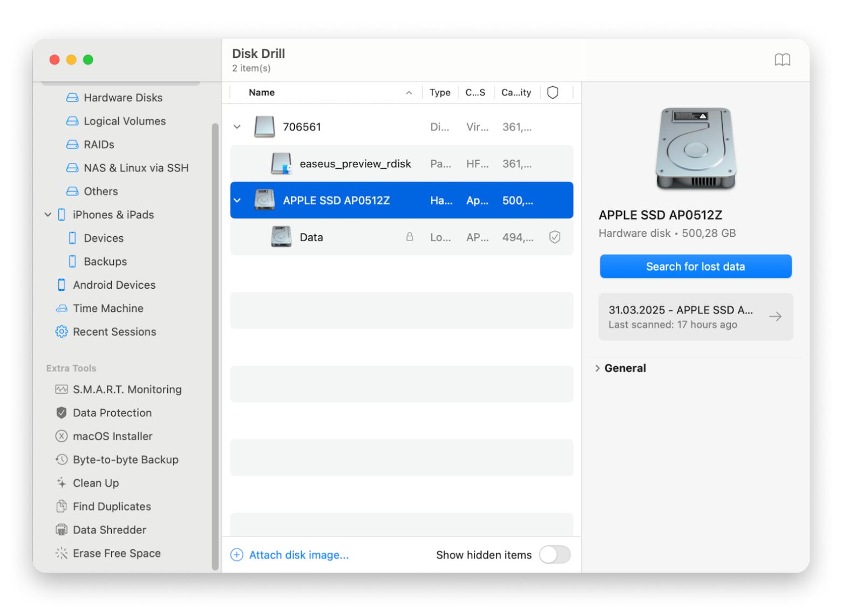Click the 706561 disk name
This screenshot has height=616, width=842.
[302, 127]
